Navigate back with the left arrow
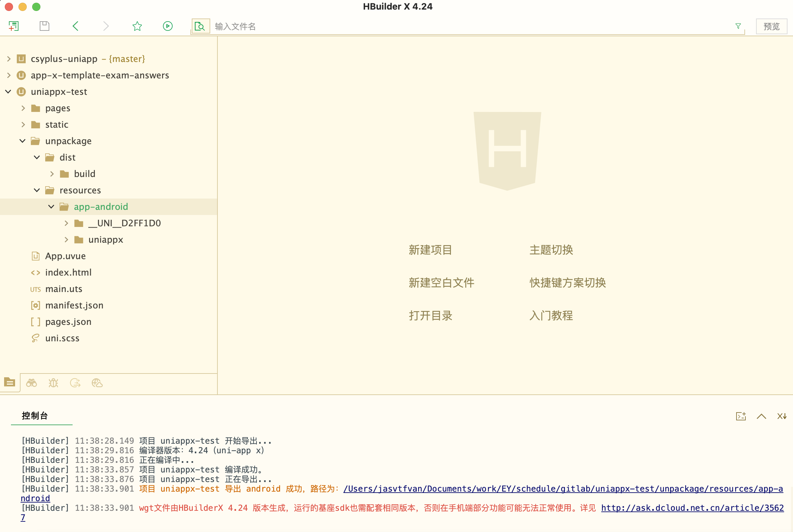Viewport: 793px width, 532px height. click(76, 26)
